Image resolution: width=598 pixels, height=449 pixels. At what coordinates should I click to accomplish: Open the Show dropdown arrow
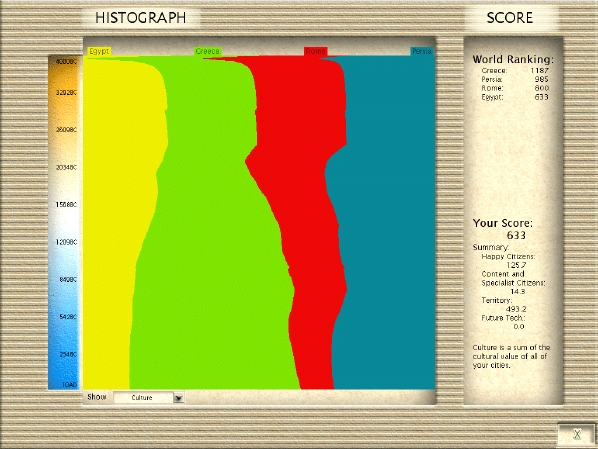coord(178,398)
